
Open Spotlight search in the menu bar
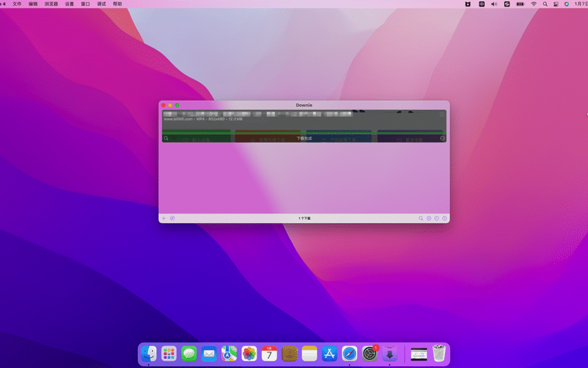click(545, 4)
